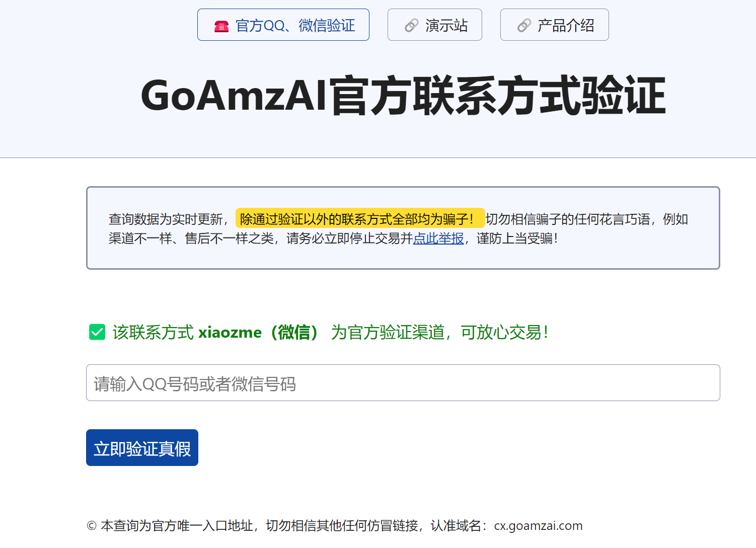
Task: Go to the 演示站 demo site
Action: tap(435, 25)
